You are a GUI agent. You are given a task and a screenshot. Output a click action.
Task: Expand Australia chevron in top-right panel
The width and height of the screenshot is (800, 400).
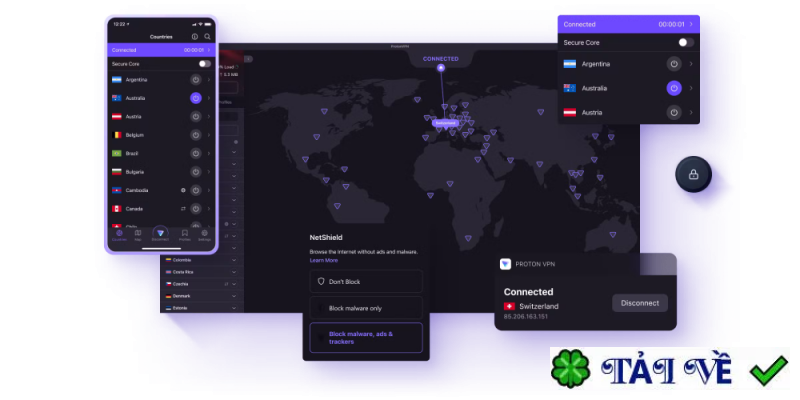(x=691, y=88)
